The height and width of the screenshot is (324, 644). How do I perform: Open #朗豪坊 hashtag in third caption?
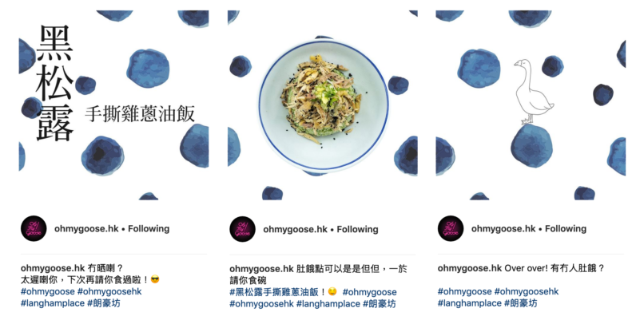click(520, 303)
